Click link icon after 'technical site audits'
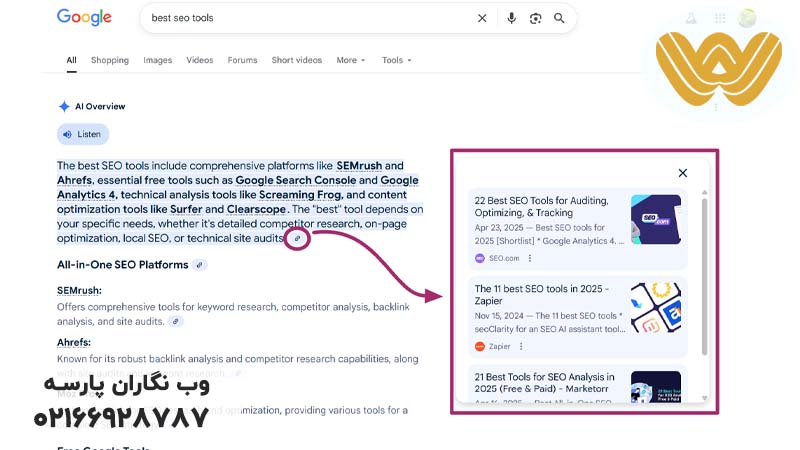The height and width of the screenshot is (450, 800). click(x=297, y=238)
